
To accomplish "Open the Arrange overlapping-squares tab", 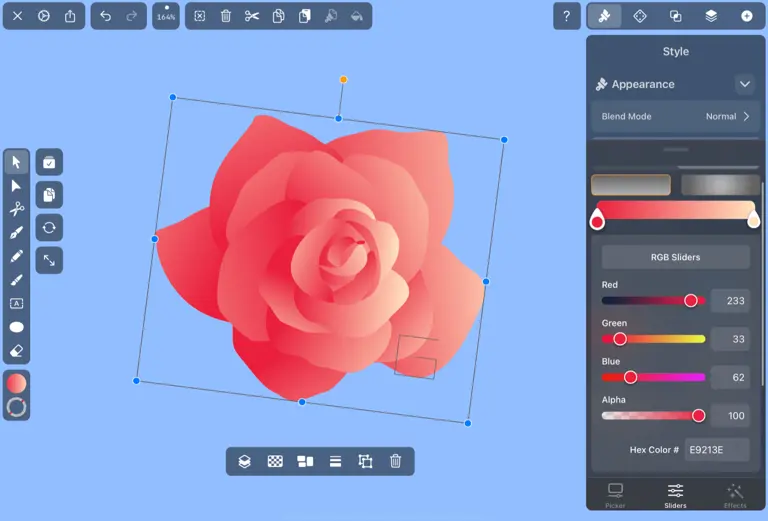I will coord(675,16).
